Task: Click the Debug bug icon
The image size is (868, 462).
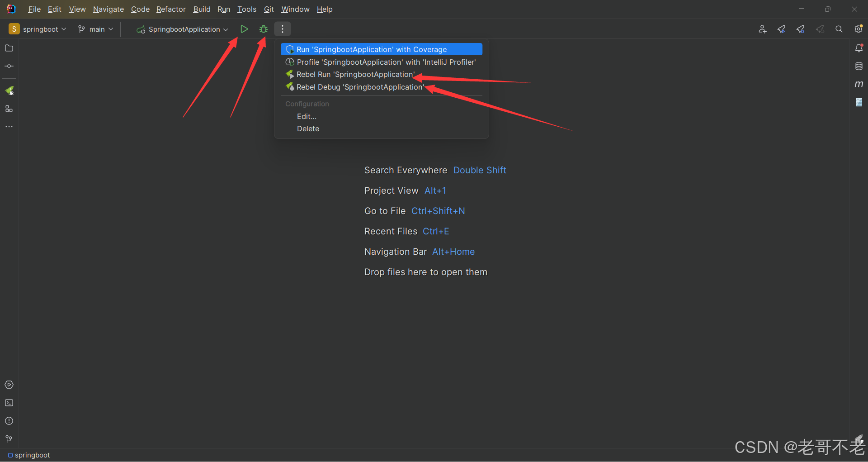Action: (264, 29)
